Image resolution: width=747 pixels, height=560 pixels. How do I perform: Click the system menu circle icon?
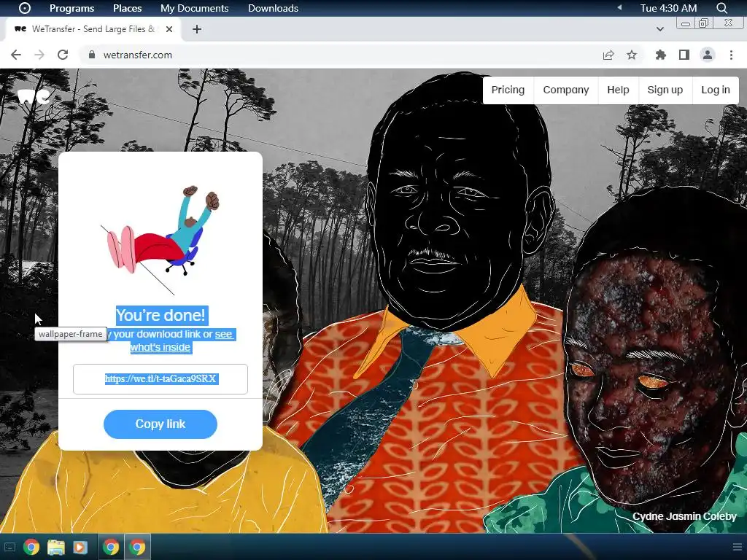[24, 8]
